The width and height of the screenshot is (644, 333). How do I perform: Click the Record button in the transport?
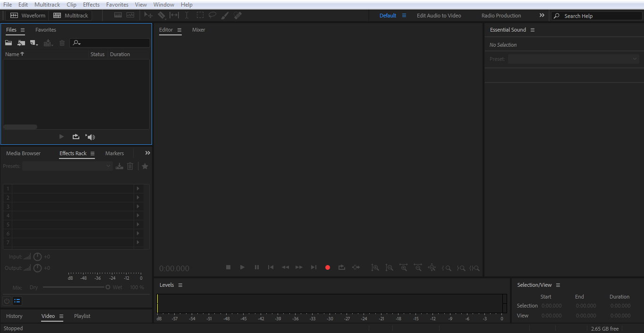click(x=328, y=267)
